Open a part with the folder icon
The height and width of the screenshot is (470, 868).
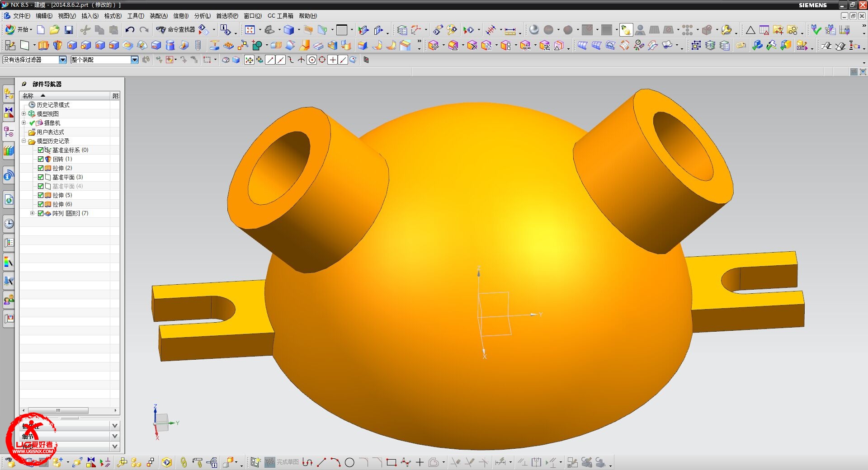(55, 30)
